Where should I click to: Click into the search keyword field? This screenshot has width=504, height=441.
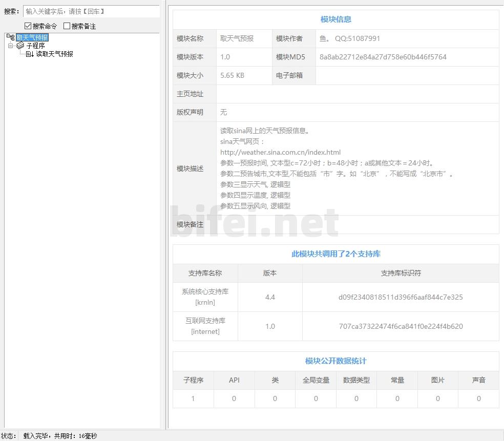[x=91, y=11]
